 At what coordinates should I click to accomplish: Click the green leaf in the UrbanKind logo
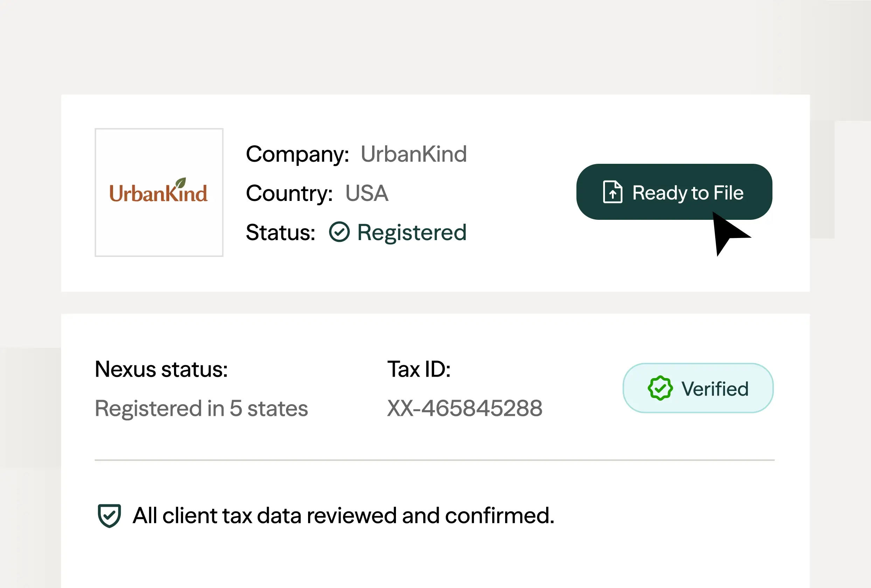point(181,182)
